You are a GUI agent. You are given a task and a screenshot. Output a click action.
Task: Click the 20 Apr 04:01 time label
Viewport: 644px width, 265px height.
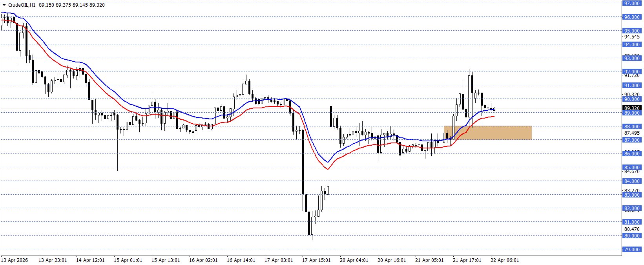354,260
